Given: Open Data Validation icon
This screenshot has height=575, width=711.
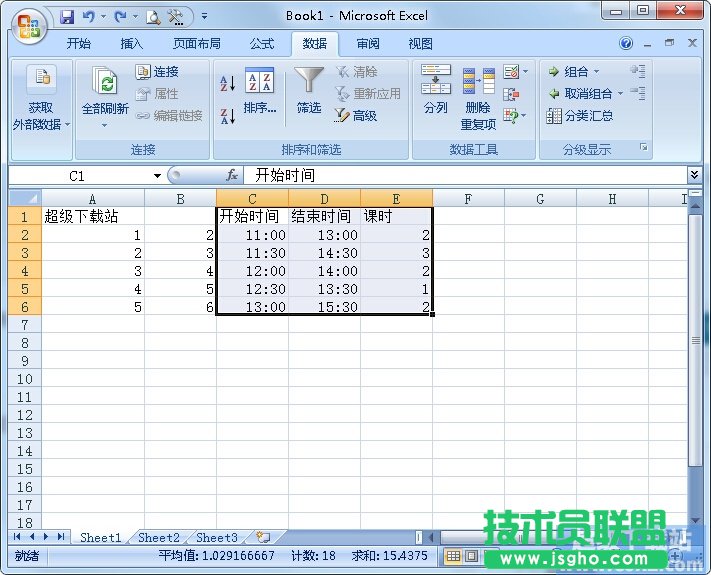Looking at the screenshot, I should pyautogui.click(x=511, y=72).
